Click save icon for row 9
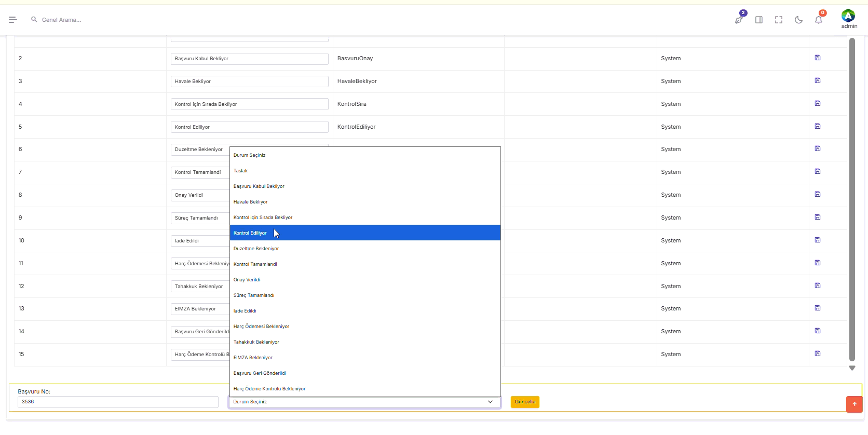 tap(818, 217)
